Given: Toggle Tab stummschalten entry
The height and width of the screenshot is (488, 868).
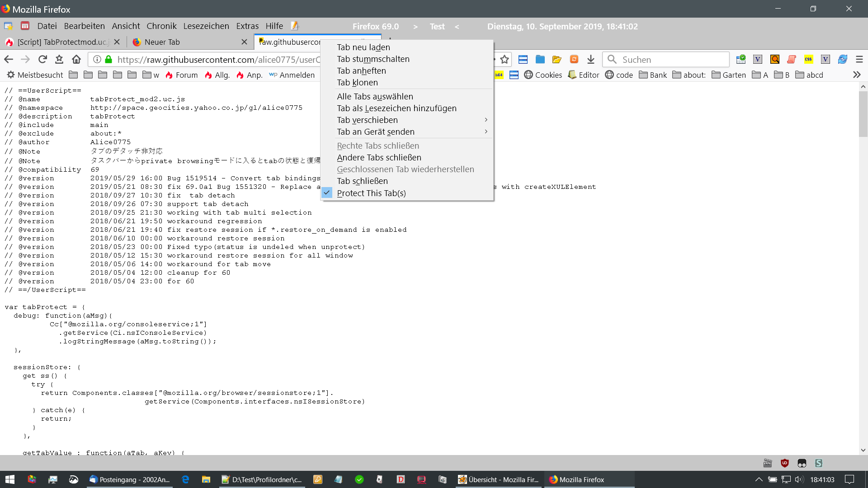Looking at the screenshot, I should coord(373,59).
